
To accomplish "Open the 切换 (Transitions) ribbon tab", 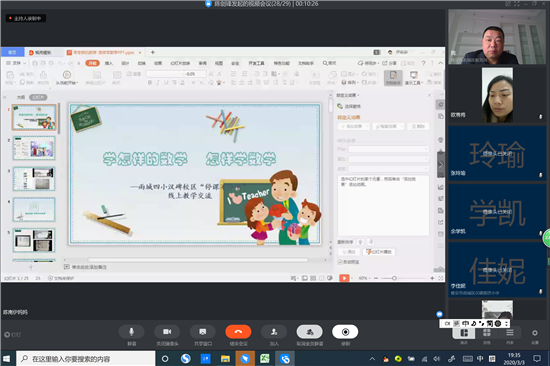I will pyautogui.click(x=142, y=63).
